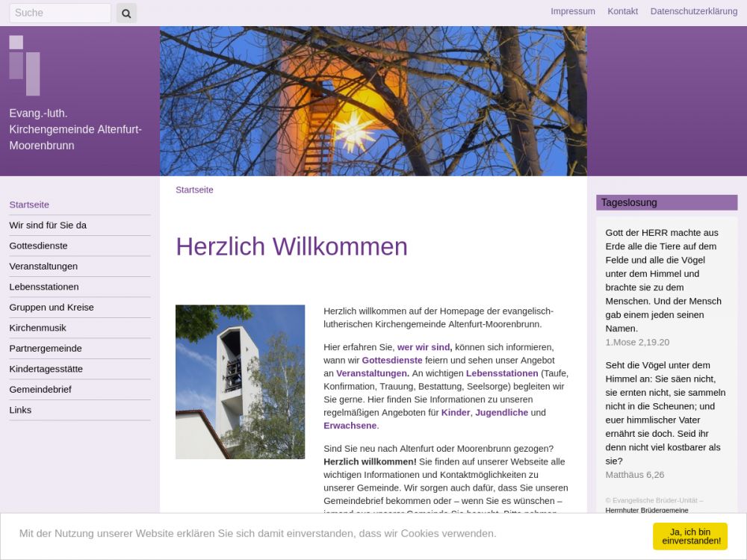This screenshot has width=747, height=560.
Task: Click the header banner star image
Action: [x=373, y=101]
